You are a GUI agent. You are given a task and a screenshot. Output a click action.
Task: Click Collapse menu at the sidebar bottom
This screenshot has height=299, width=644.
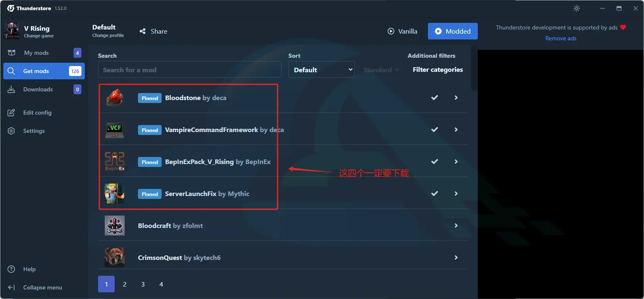[44, 287]
